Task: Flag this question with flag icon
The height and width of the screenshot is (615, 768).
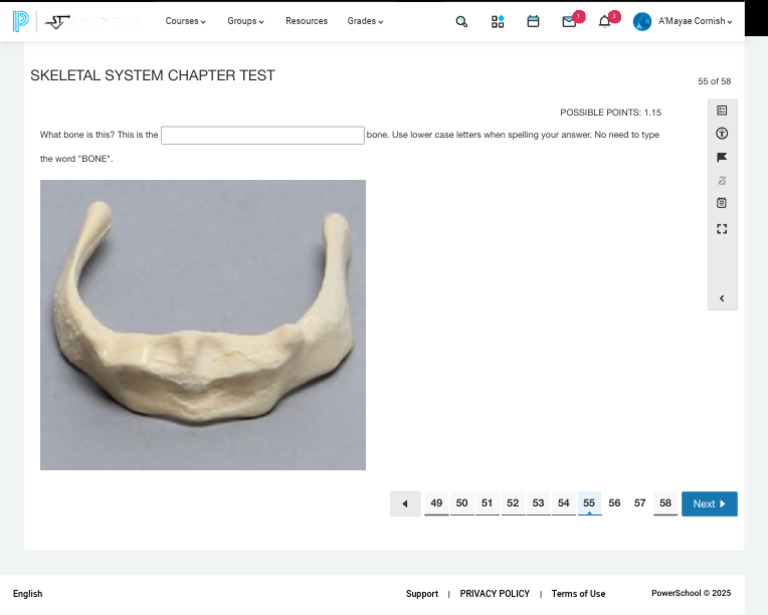Action: 722,157
